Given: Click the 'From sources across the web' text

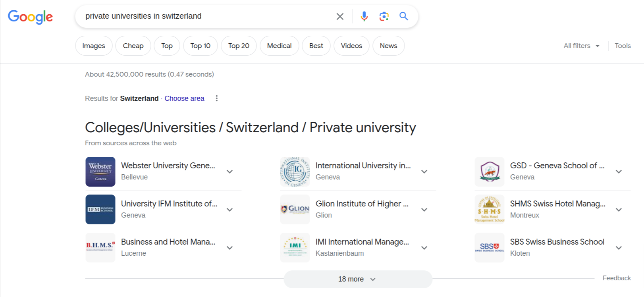Looking at the screenshot, I should [x=131, y=143].
